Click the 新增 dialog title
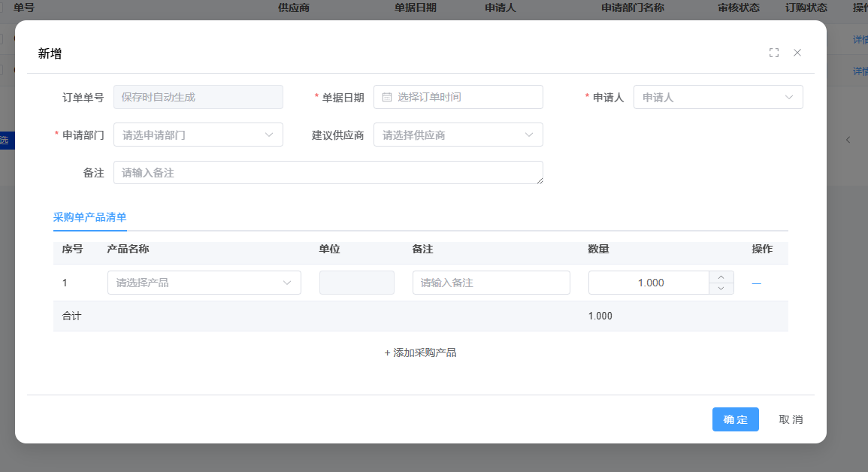The width and height of the screenshot is (868, 472). pos(50,53)
